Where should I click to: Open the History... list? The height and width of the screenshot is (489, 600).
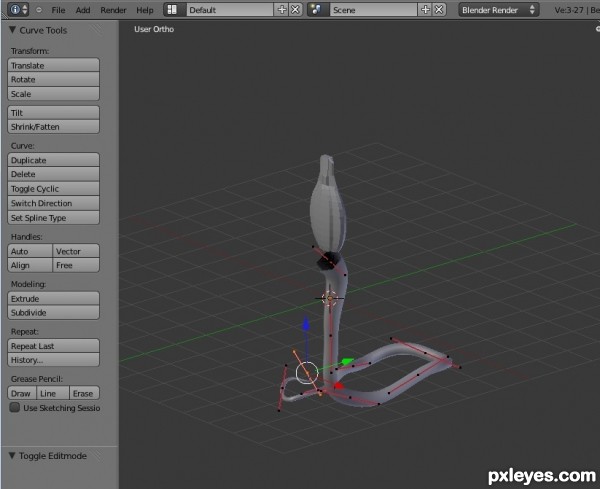tap(53, 360)
